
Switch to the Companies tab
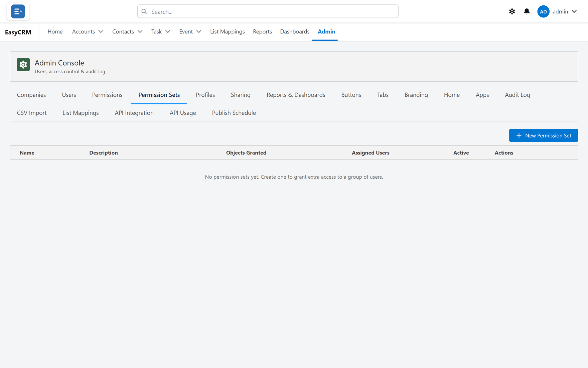31,95
